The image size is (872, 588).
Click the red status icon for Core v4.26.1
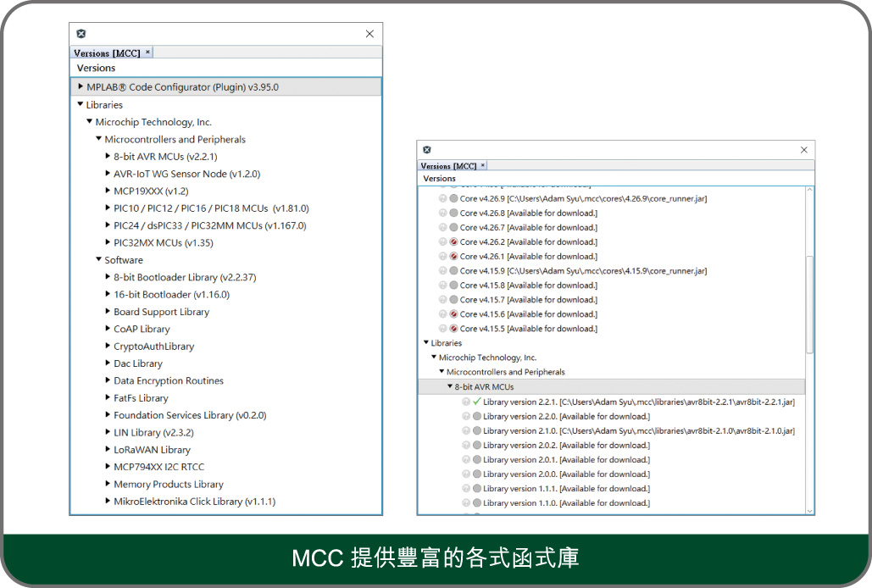(x=453, y=256)
